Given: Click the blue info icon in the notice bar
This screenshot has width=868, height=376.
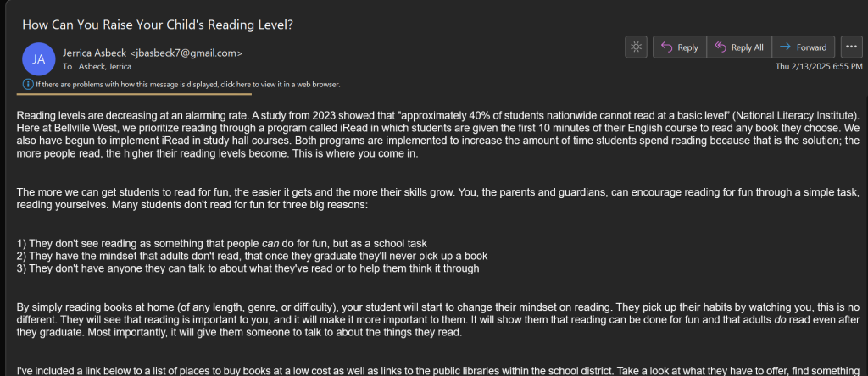Looking at the screenshot, I should pos(28,85).
